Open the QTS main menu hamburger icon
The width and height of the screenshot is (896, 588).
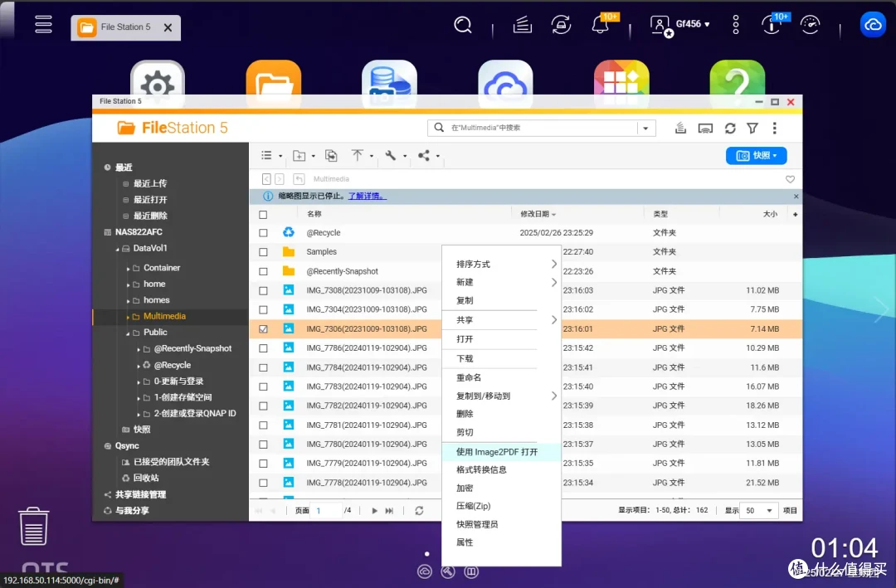point(43,24)
